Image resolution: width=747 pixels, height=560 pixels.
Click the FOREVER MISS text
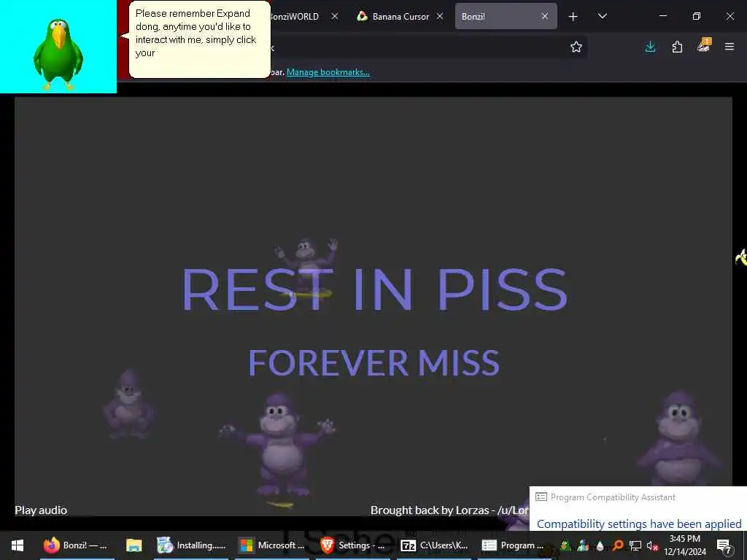pyautogui.click(x=374, y=363)
